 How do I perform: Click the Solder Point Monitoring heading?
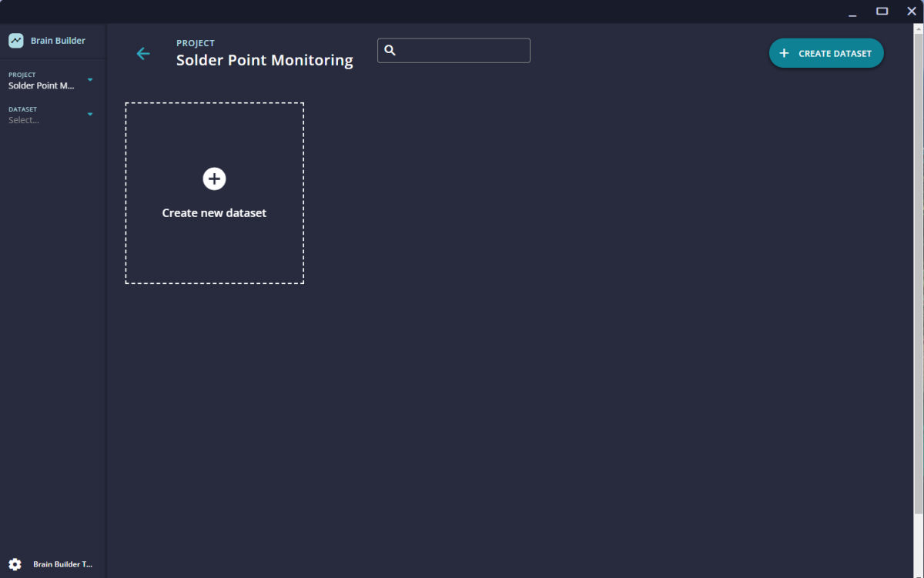(x=265, y=60)
